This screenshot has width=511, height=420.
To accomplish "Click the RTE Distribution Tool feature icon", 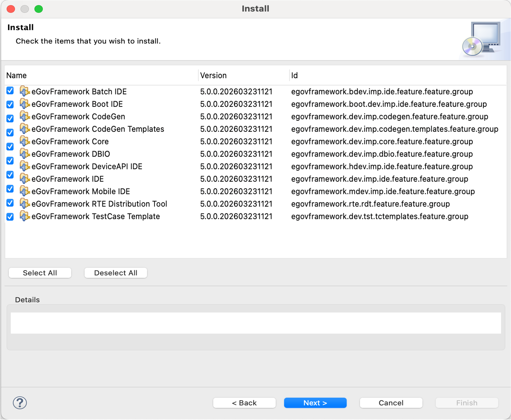I will 24,204.
